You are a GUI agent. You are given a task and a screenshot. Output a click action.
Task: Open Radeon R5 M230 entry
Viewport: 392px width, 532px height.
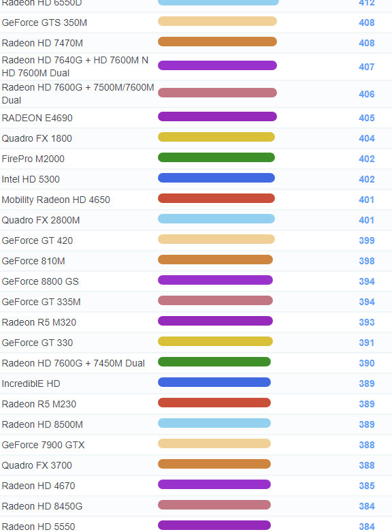39,404
